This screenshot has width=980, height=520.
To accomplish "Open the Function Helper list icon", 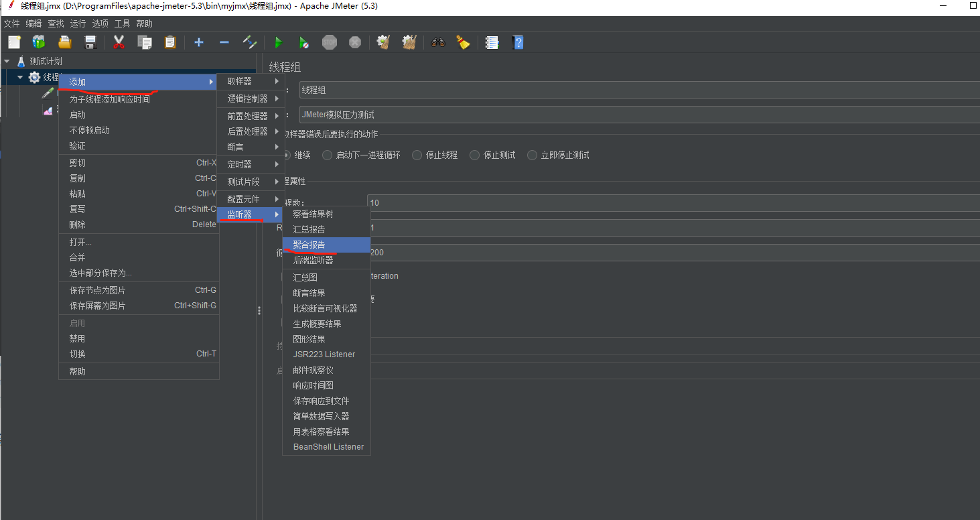I will pos(492,42).
